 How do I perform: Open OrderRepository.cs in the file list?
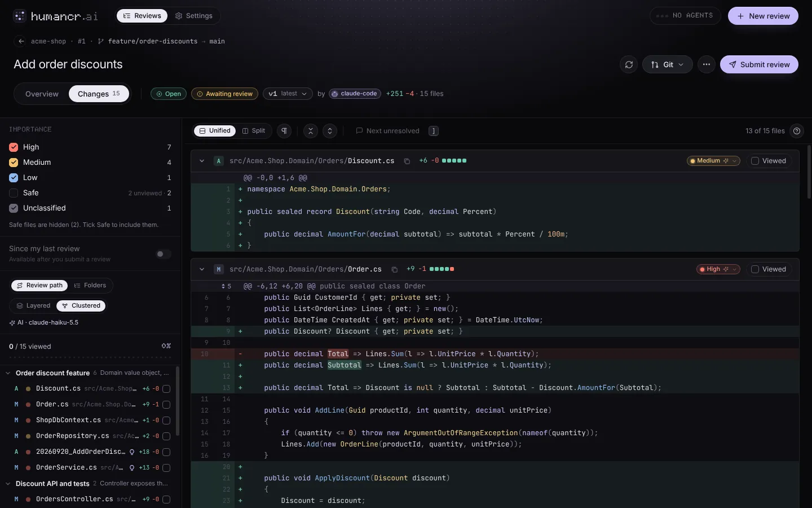tap(90, 436)
